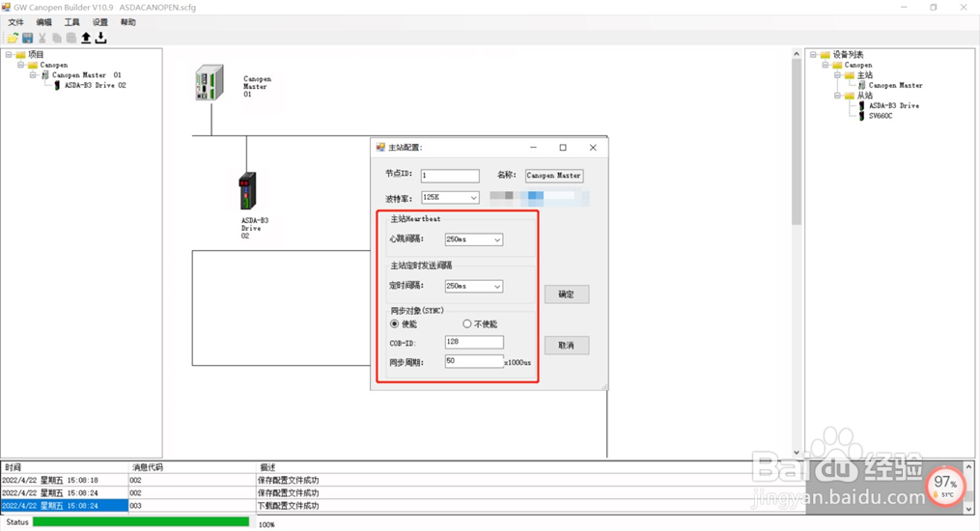Select the 不使能 SYNC radio button
Screen dimensions: 980x531
(467, 324)
